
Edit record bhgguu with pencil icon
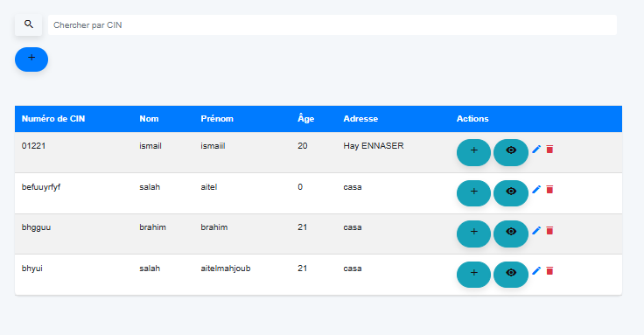click(536, 230)
